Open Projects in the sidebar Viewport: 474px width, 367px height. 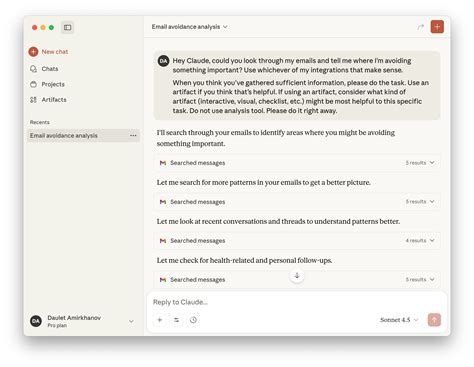coord(53,84)
